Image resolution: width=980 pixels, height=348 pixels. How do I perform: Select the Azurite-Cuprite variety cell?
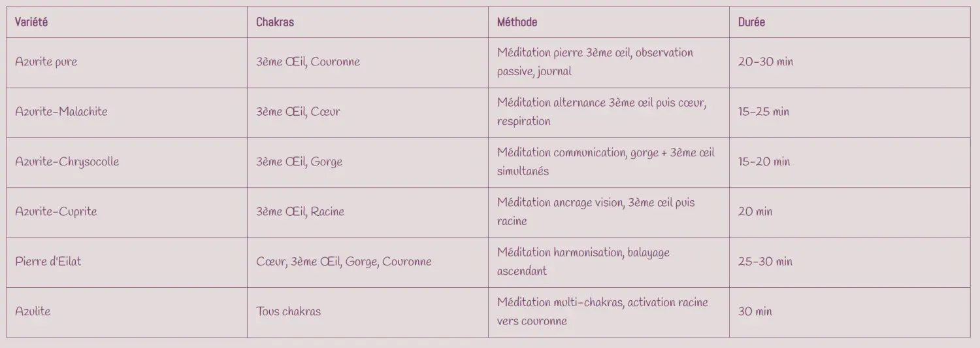(x=56, y=212)
